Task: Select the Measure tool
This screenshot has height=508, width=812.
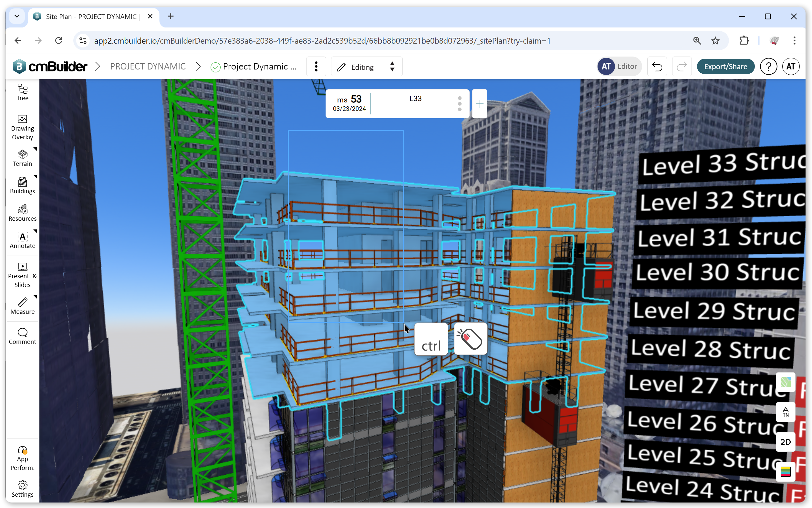Action: [22, 306]
